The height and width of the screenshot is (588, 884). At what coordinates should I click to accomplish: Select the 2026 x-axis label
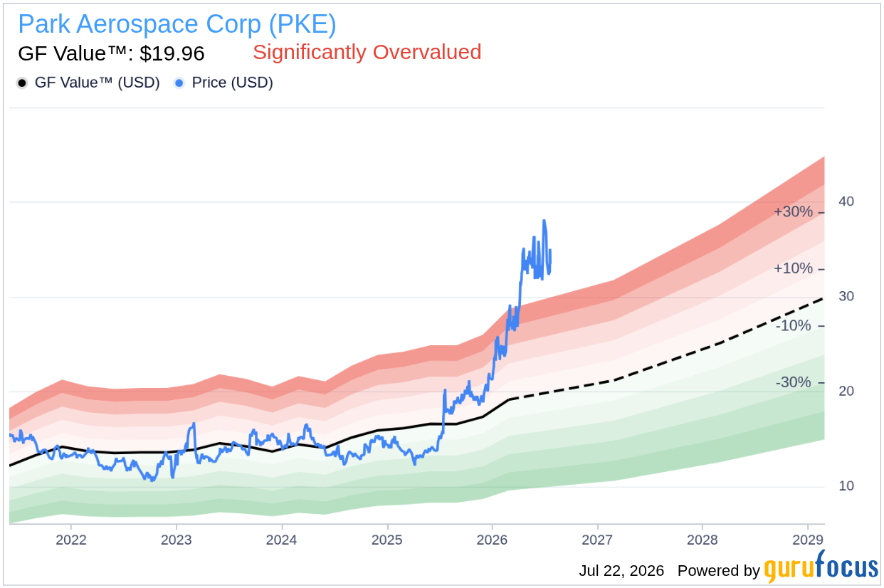pyautogui.click(x=492, y=539)
